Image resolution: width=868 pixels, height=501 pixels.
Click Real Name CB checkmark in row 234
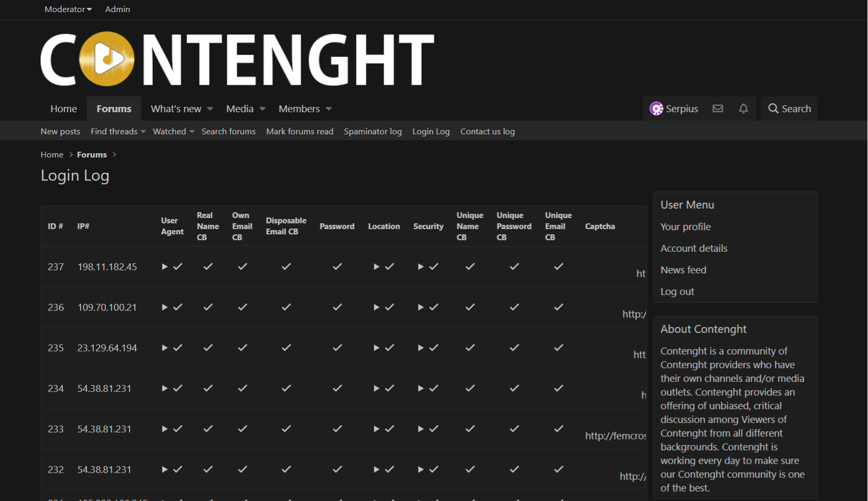(208, 388)
